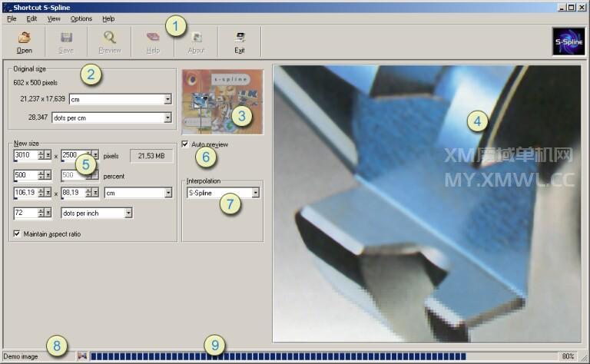
Task: Click the Help toolbar icon
Action: click(x=153, y=37)
